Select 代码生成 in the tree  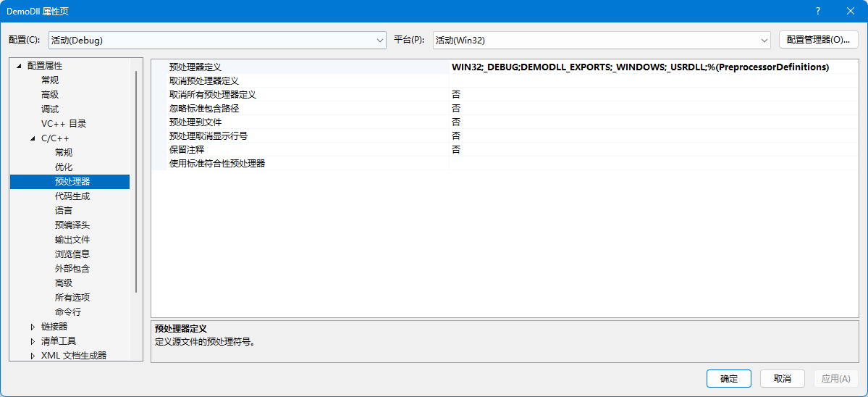pyautogui.click(x=72, y=196)
